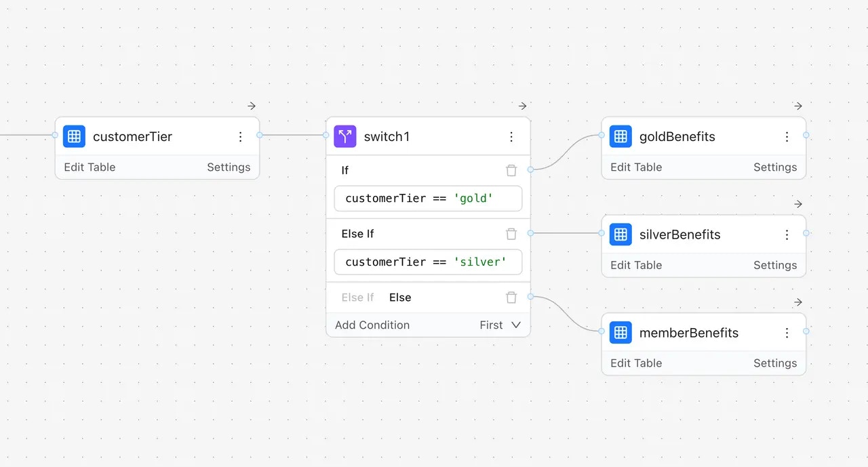Click Edit Table on goldBenefits node

click(x=636, y=167)
